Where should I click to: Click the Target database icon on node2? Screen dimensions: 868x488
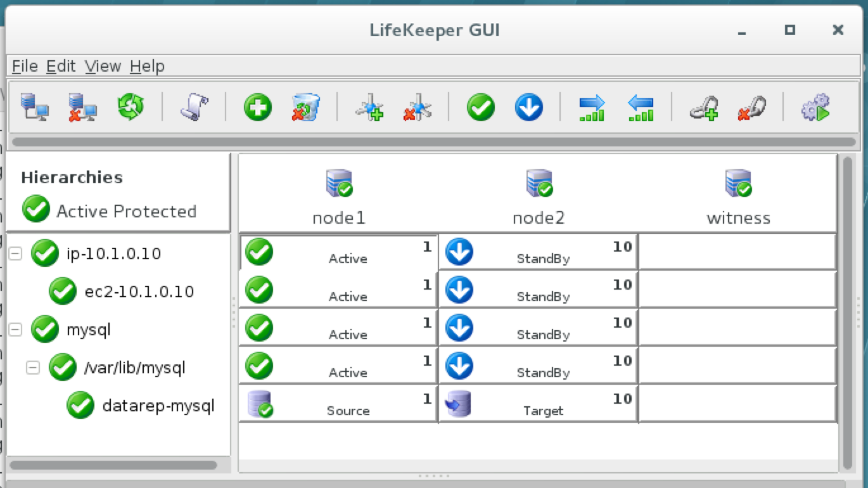click(459, 404)
